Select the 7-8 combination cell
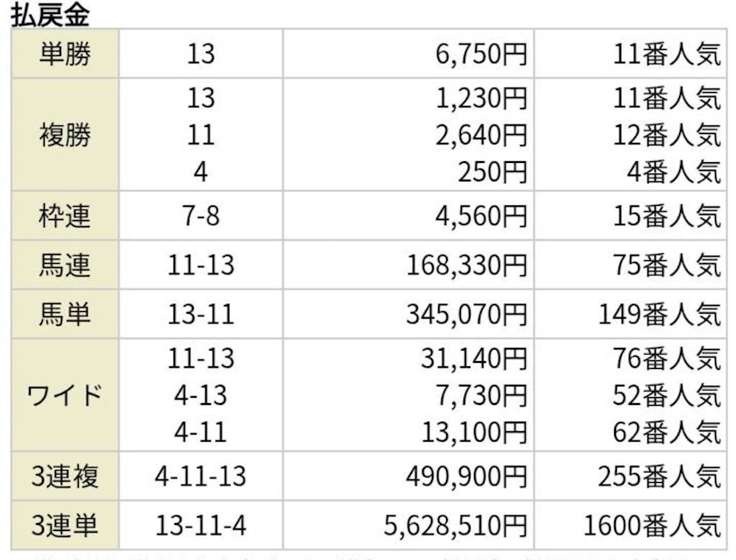Screen dimensions: 736x560 [201, 216]
